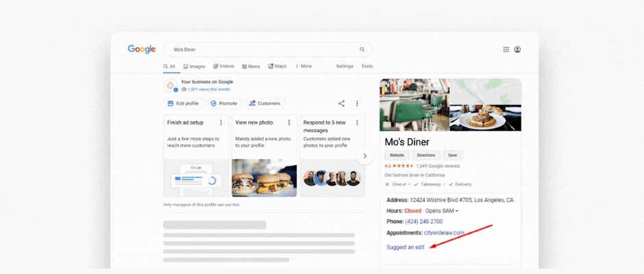Expand the Opens 8AM hours dropdown

point(442,211)
